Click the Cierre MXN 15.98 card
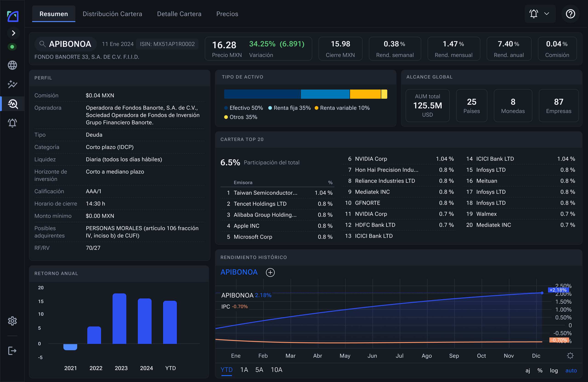The width and height of the screenshot is (588, 382). (x=340, y=49)
